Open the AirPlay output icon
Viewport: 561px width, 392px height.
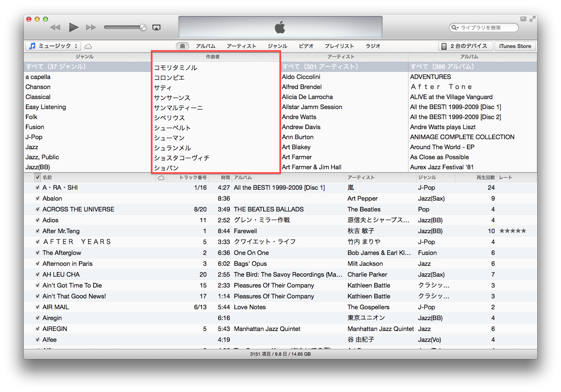pyautogui.click(x=157, y=28)
